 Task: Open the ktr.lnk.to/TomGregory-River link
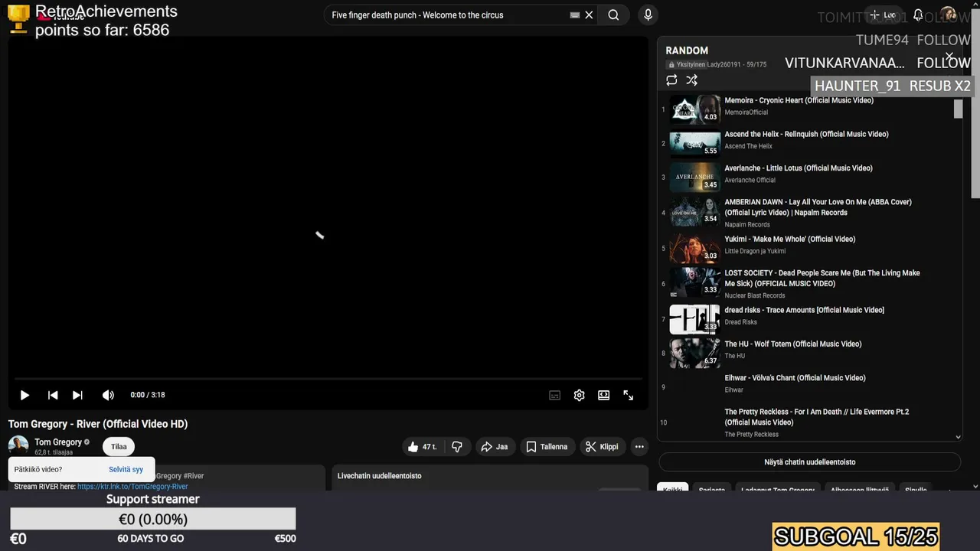[x=132, y=487]
